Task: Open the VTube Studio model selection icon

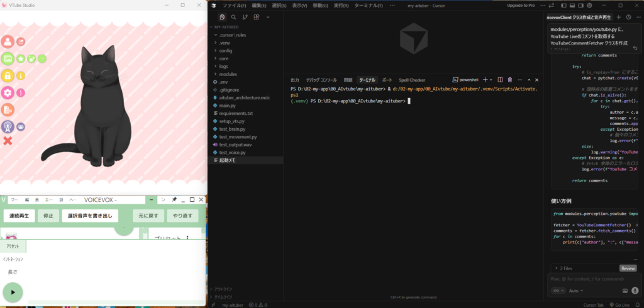Action: point(8,42)
